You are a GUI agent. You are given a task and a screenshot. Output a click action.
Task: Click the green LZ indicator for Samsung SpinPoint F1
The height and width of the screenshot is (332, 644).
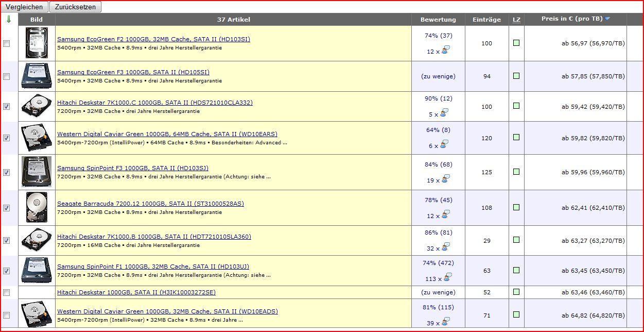(x=516, y=270)
